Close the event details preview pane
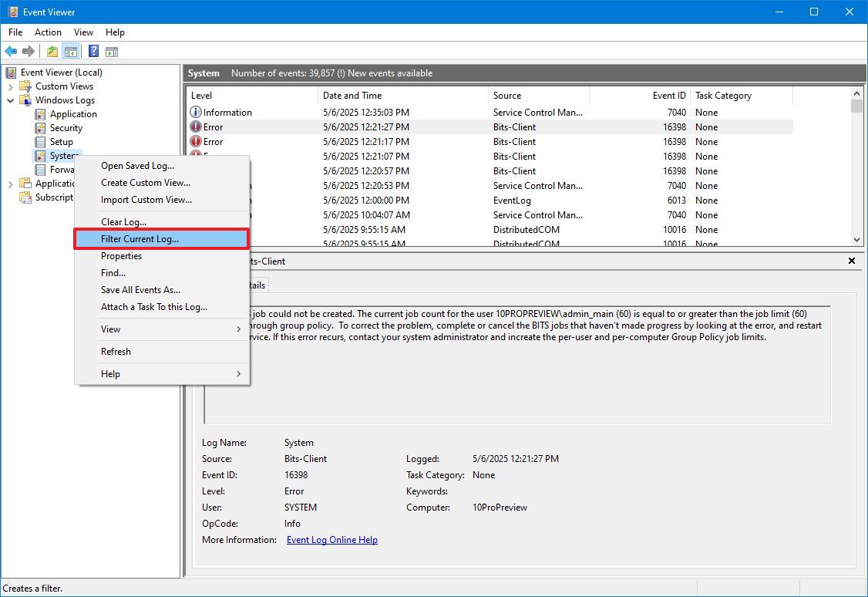 point(852,261)
